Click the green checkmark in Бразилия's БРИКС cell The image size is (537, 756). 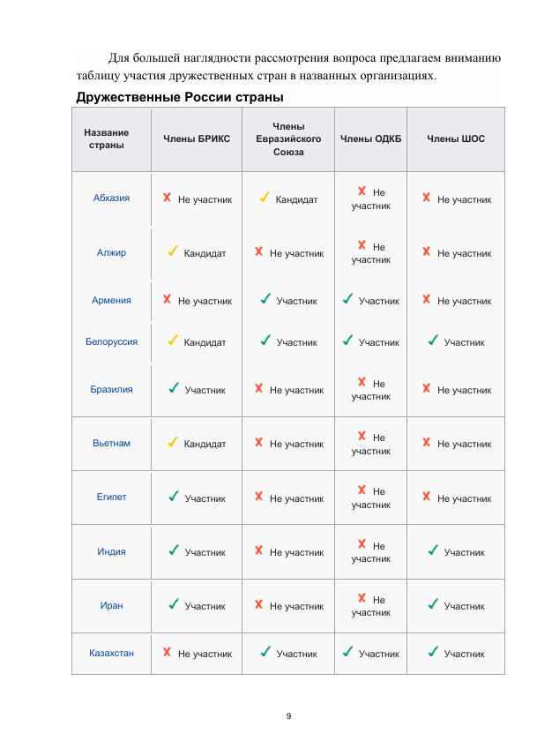click(175, 388)
